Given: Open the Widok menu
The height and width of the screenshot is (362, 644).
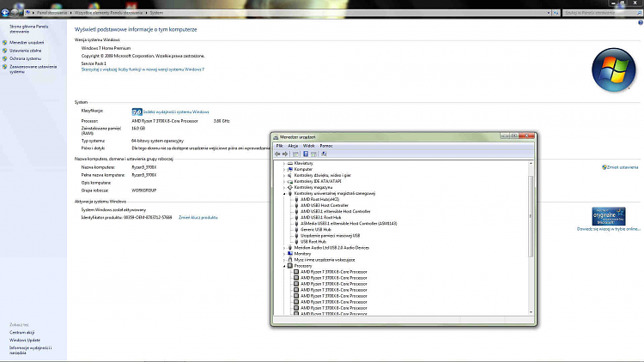Looking at the screenshot, I should (x=308, y=146).
